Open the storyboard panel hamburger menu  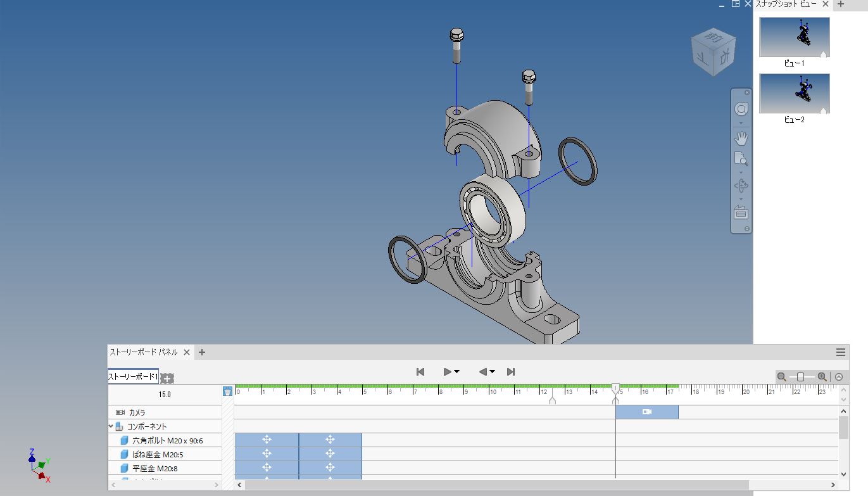[841, 352]
